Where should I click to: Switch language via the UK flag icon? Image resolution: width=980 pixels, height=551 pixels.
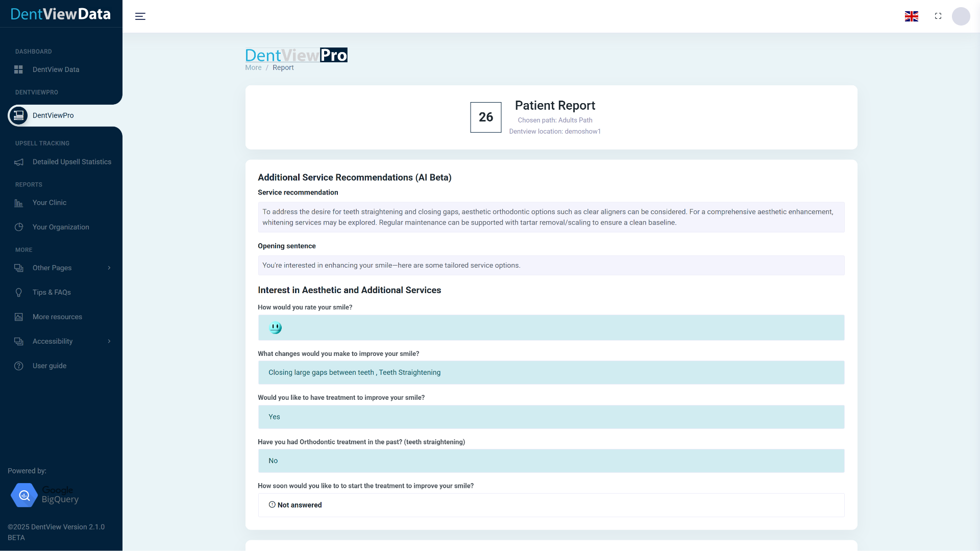tap(912, 16)
